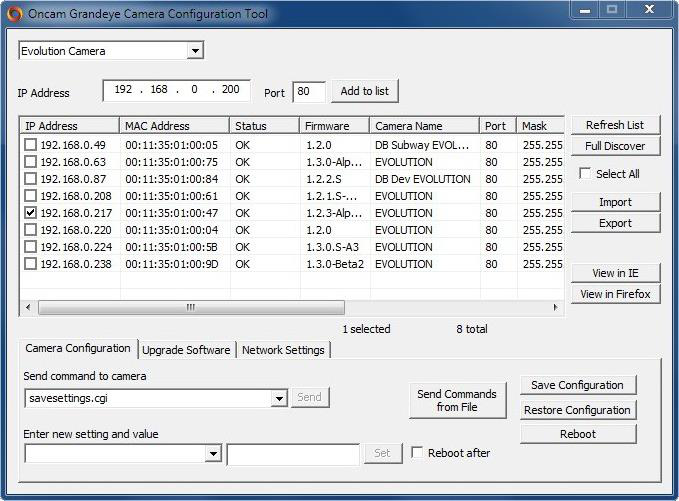Click Send Commands from File button
The height and width of the screenshot is (501, 679).
(x=457, y=401)
